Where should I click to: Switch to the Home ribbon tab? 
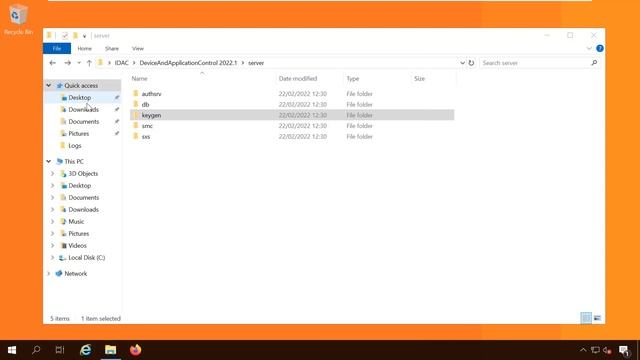click(84, 48)
